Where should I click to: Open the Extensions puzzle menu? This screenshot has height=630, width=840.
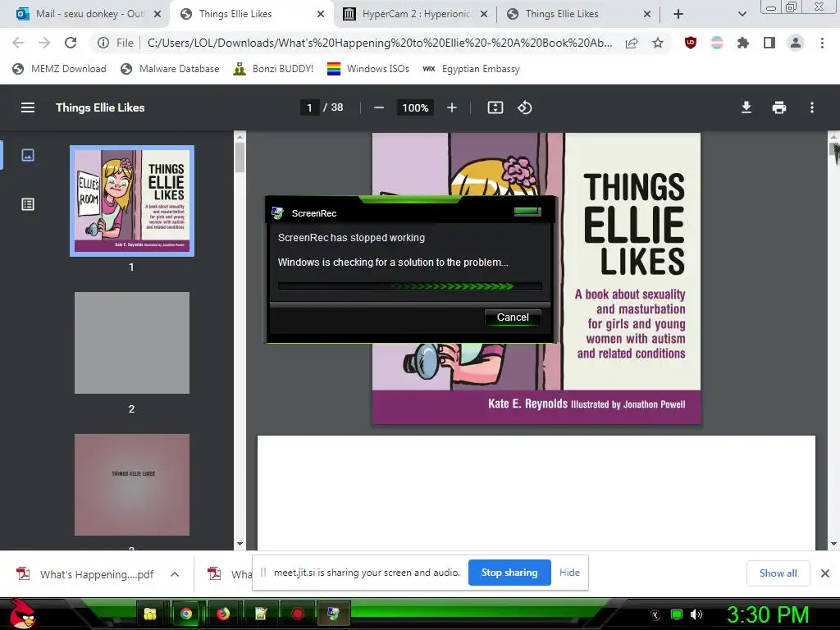(743, 43)
